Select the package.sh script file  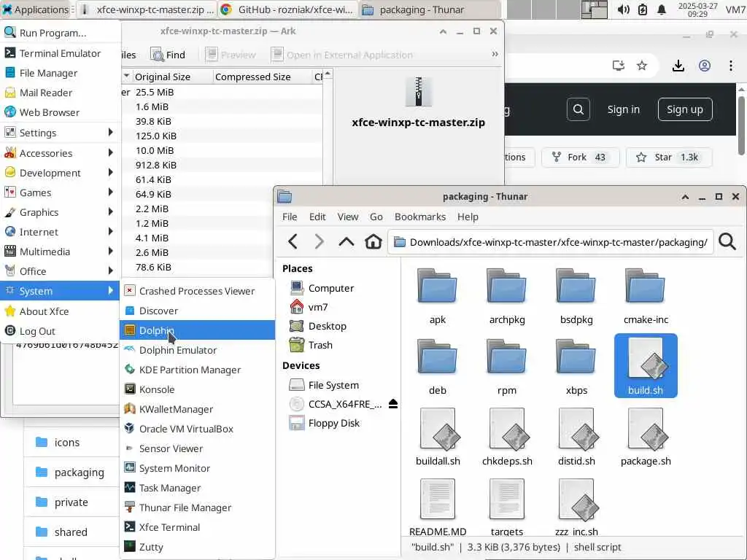pos(646,437)
